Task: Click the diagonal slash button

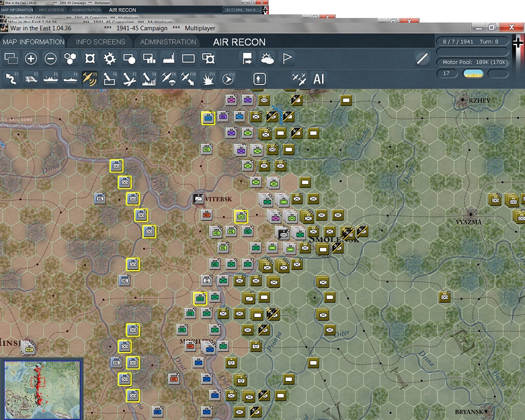Action: pyautogui.click(x=422, y=58)
